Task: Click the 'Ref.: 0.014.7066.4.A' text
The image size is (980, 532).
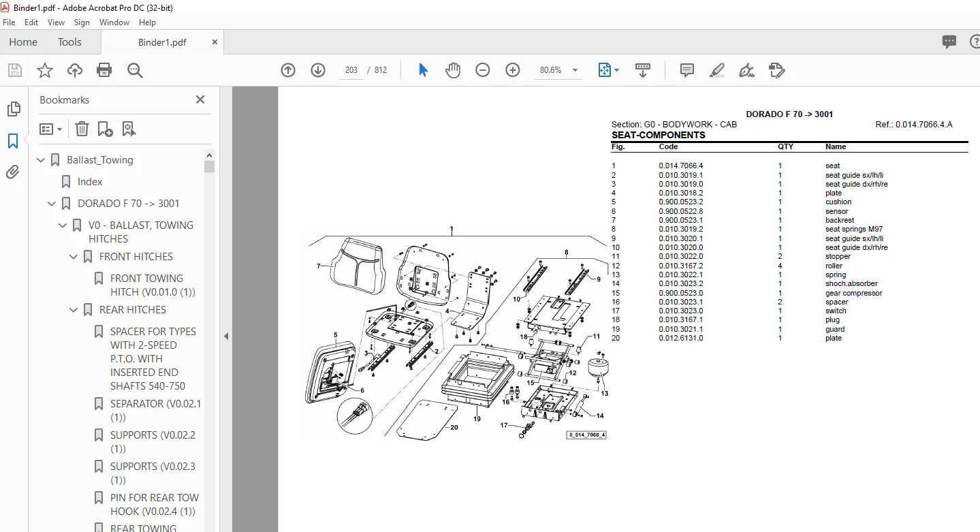Action: click(x=914, y=125)
